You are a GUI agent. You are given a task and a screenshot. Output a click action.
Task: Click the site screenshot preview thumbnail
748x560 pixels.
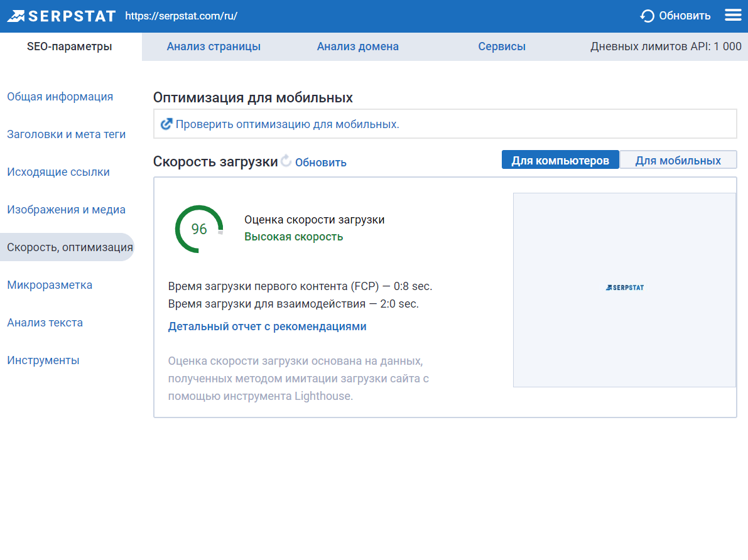tap(624, 290)
